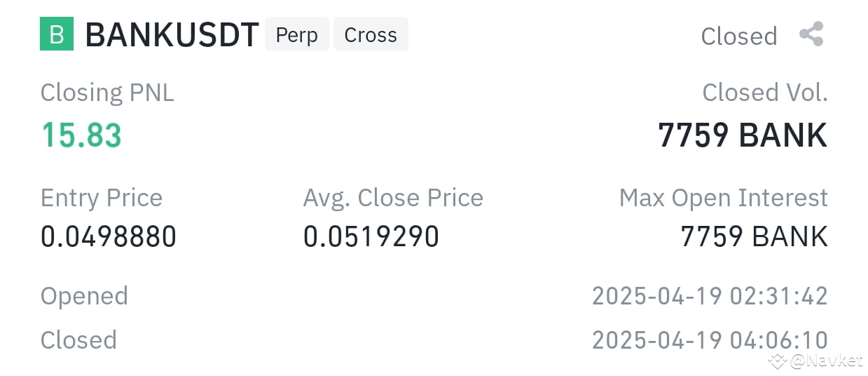Click the BANKUSDT pair title
The image size is (868, 376).
pos(172,35)
